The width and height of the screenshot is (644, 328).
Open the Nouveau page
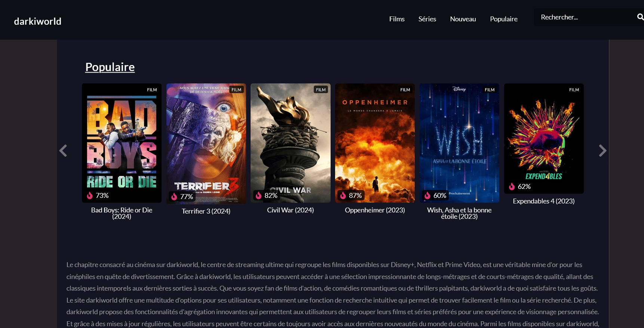[x=463, y=19]
